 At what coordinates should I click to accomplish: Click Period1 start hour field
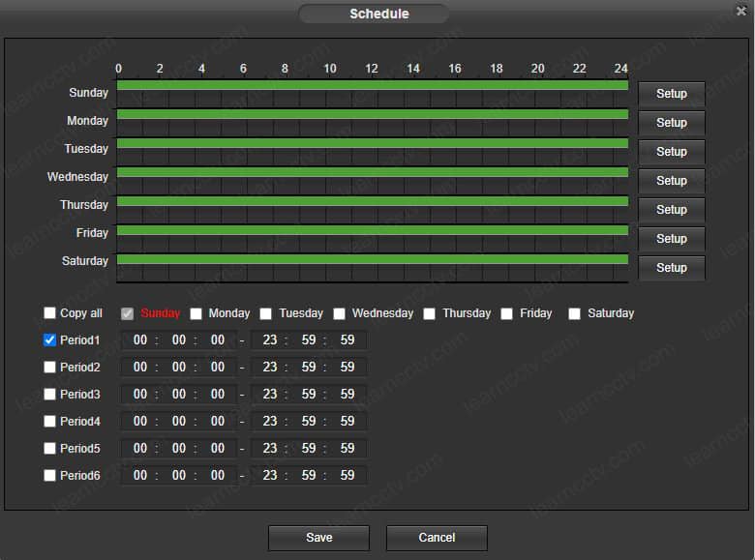pos(140,340)
